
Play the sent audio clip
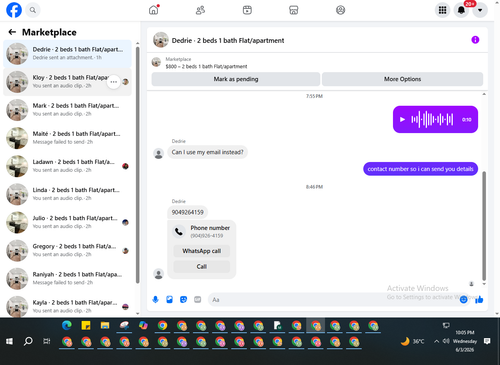402,119
